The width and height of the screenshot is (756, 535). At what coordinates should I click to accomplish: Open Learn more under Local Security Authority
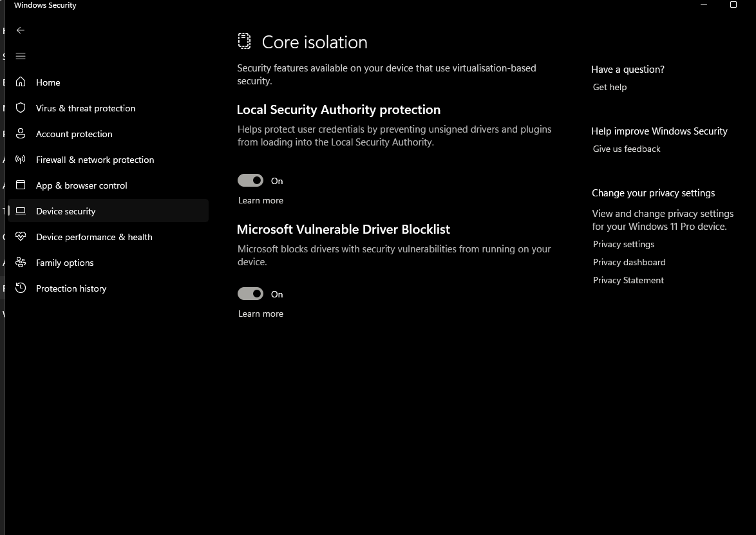[261, 200]
